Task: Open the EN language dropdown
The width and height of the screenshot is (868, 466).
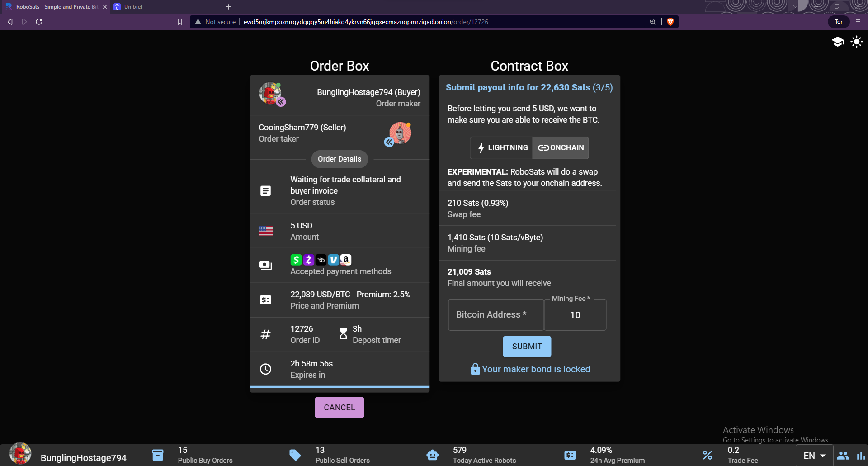Action: tap(814, 456)
